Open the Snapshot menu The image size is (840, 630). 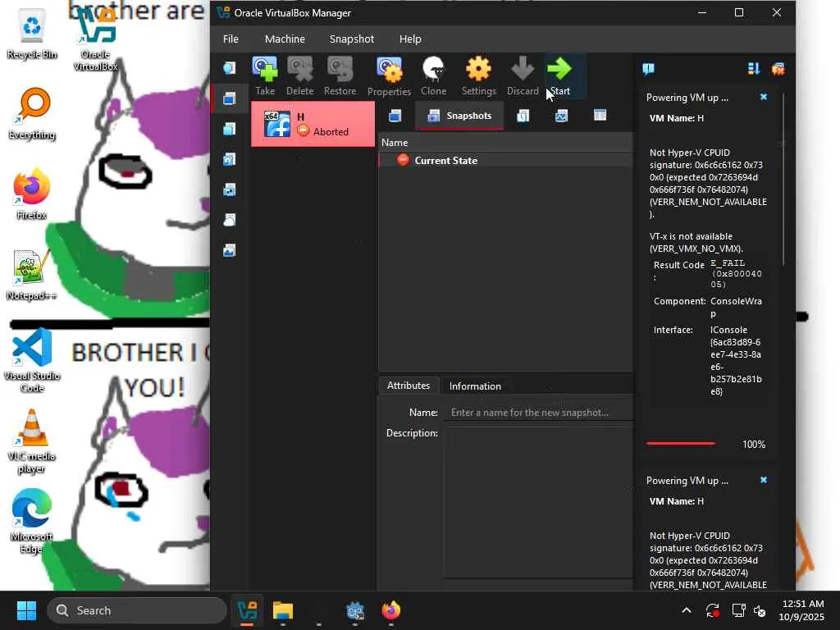click(351, 39)
